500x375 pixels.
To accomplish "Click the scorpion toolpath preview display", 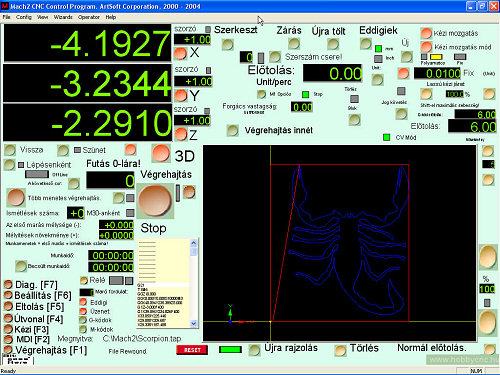I will tap(340, 243).
